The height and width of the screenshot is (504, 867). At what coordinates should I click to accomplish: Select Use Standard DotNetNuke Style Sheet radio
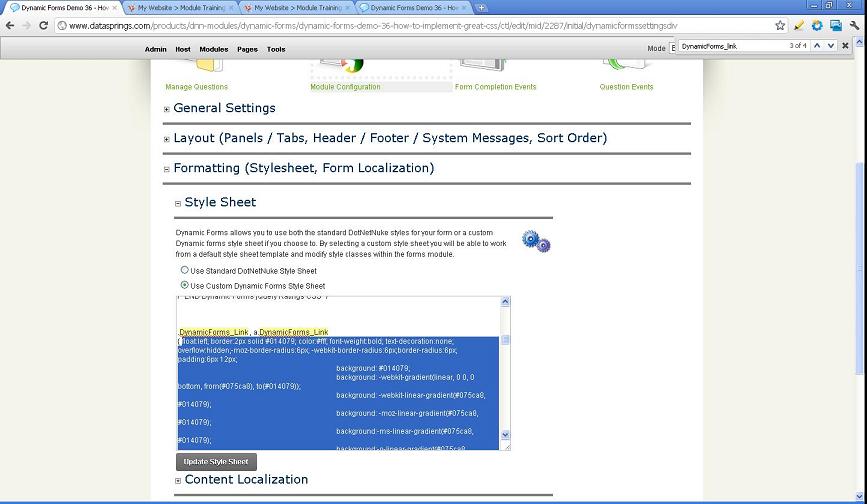pyautogui.click(x=185, y=270)
